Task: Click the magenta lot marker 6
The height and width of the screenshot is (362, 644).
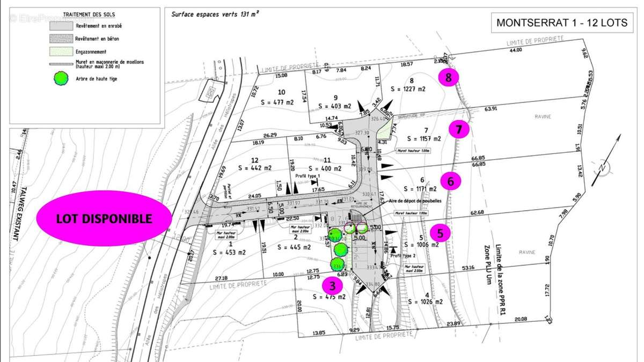Action: [450, 182]
